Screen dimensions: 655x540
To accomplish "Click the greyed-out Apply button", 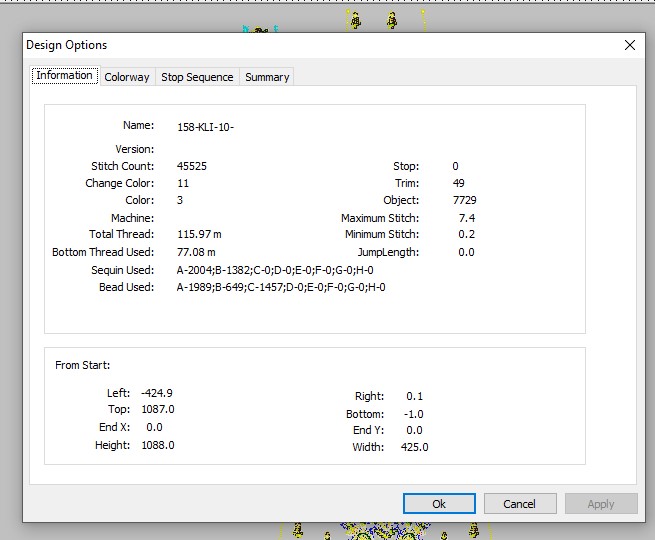I will pyautogui.click(x=601, y=504).
